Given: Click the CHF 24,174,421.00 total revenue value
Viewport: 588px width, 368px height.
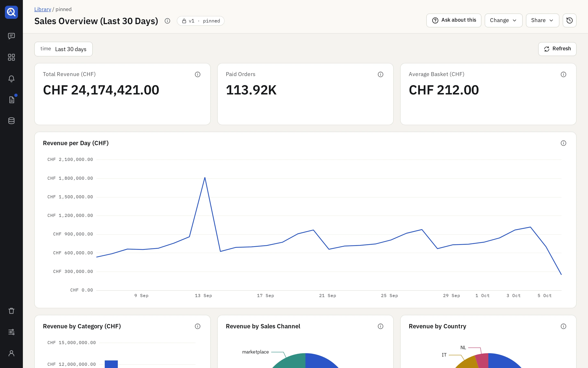Looking at the screenshot, I should coord(101,90).
